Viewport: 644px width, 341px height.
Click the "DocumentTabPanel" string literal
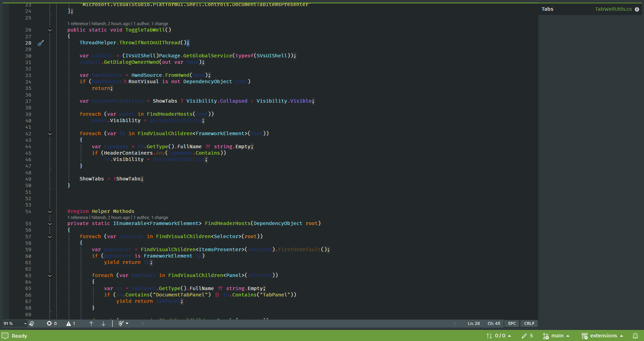tap(180, 295)
